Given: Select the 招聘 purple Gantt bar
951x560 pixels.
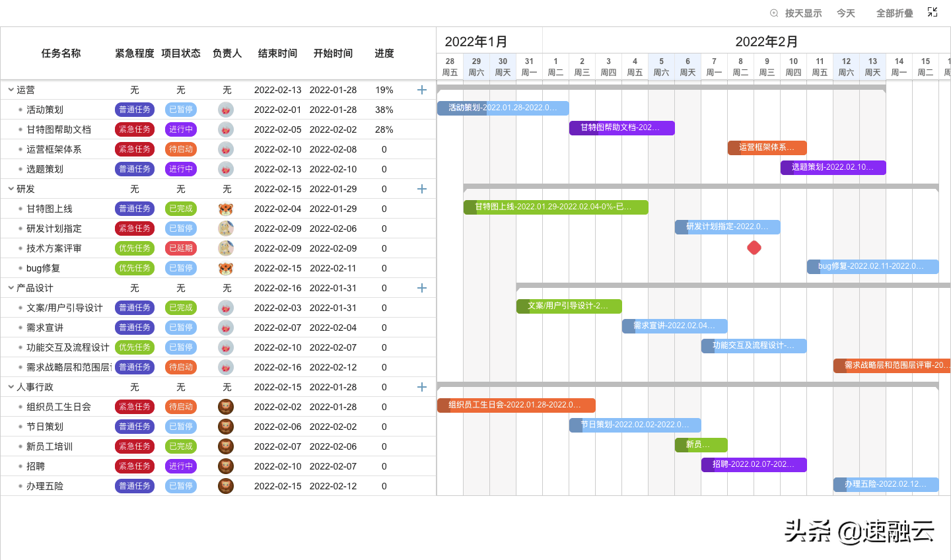Looking at the screenshot, I should [754, 464].
